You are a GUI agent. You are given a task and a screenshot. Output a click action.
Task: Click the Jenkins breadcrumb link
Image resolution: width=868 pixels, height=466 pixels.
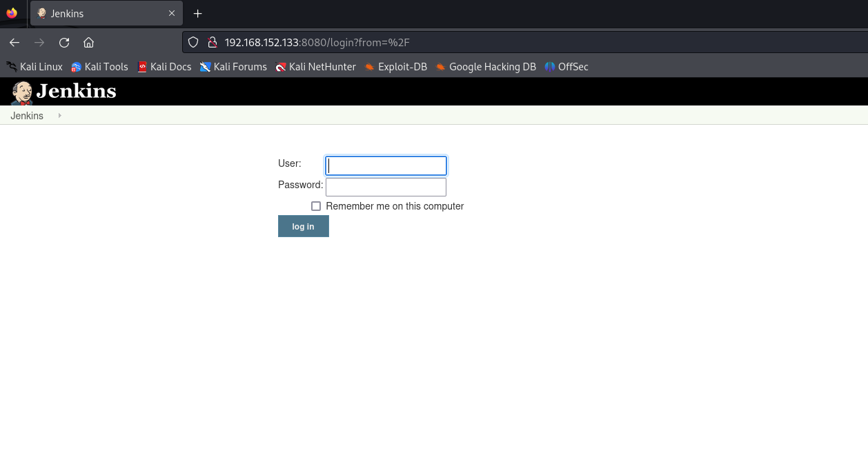27,116
